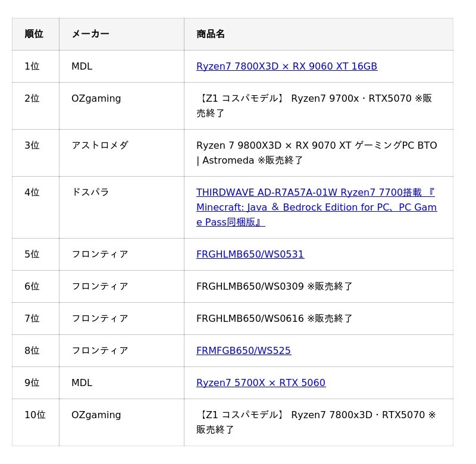Viewport: 476px width, 464px height.
Task: Click the アストロメダ maker cell
Action: pos(121,153)
